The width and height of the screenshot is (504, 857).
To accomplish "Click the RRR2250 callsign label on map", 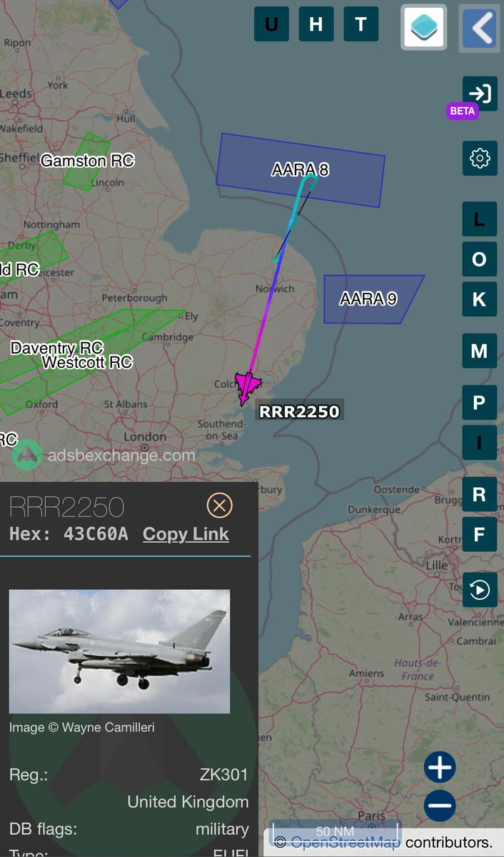I will 299,411.
